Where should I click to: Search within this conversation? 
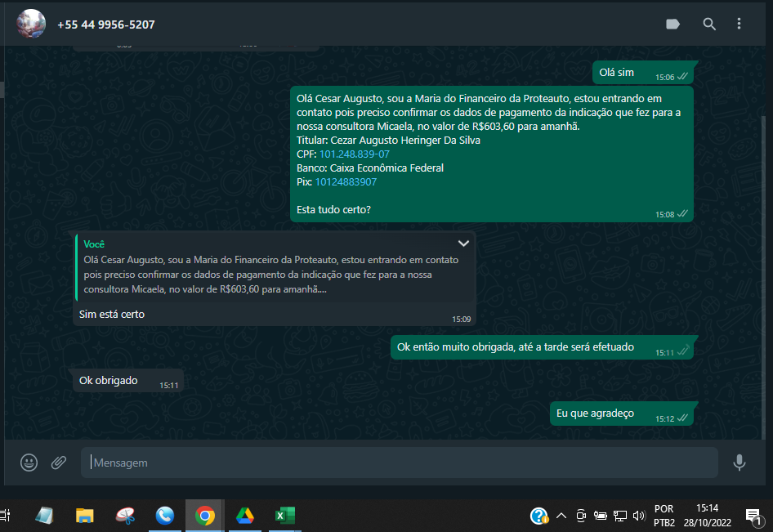pyautogui.click(x=709, y=25)
